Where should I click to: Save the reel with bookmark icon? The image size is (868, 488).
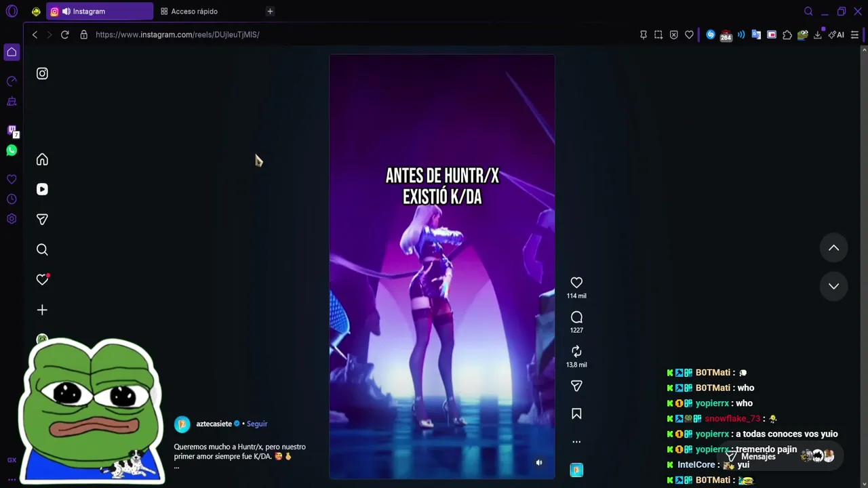(x=576, y=414)
